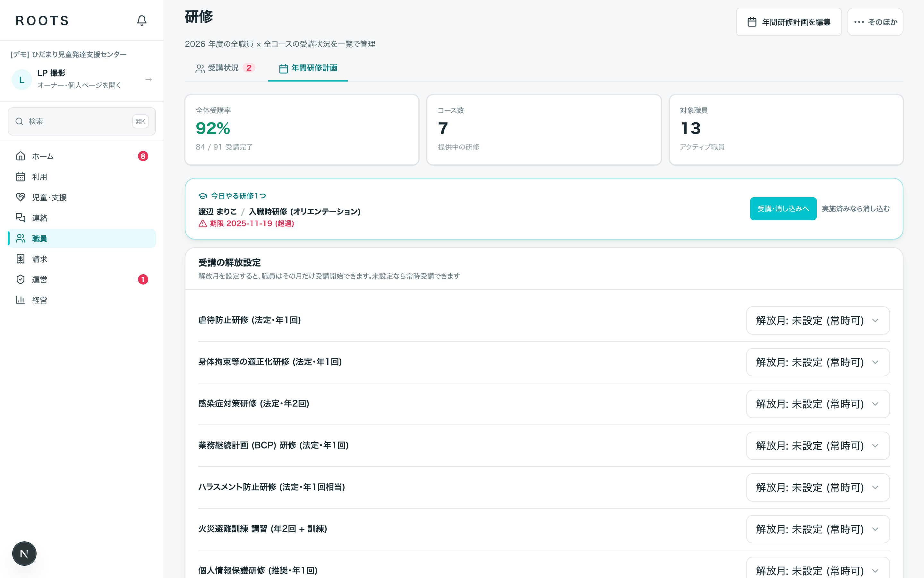Image resolution: width=924 pixels, height=578 pixels.
Task: Click the 今日やる研修 graduation cap icon
Action: pos(203,196)
